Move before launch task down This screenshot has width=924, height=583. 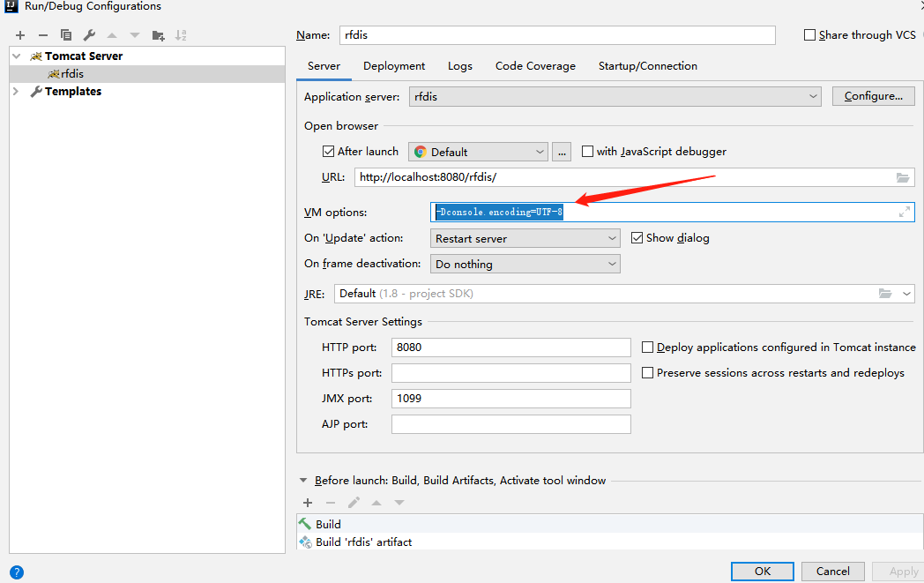399,503
